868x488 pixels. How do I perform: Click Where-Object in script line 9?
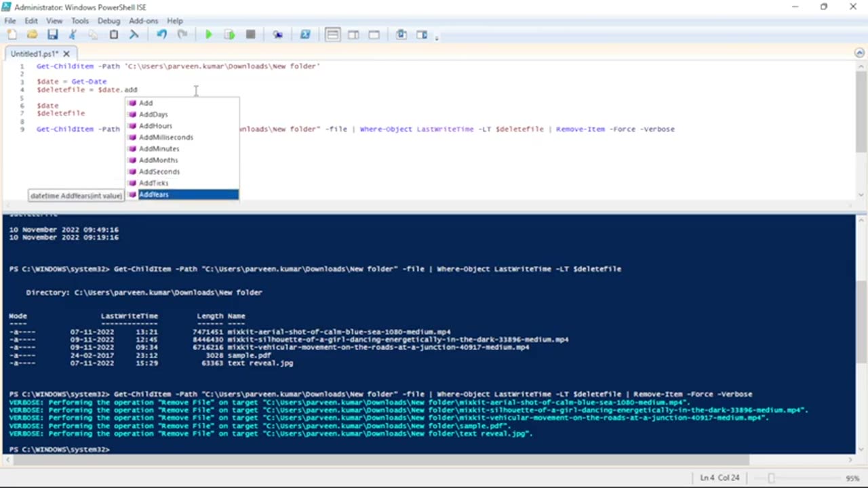pos(386,129)
